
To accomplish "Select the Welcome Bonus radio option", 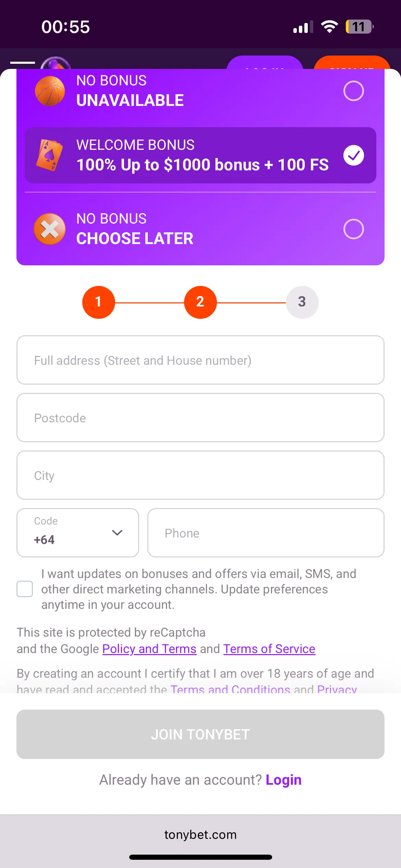I will point(353,155).
